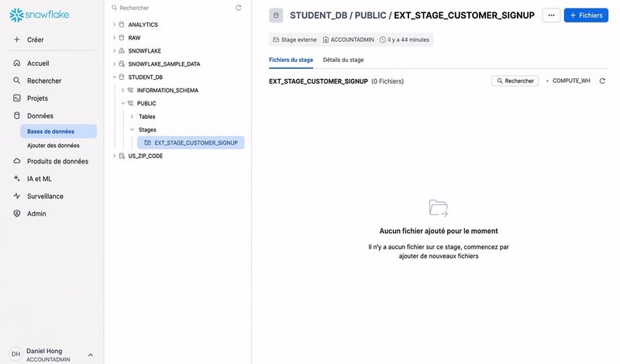The width and height of the screenshot is (620, 364).
Task: Collapse the STUDENT_DB database node
Action: (x=114, y=77)
